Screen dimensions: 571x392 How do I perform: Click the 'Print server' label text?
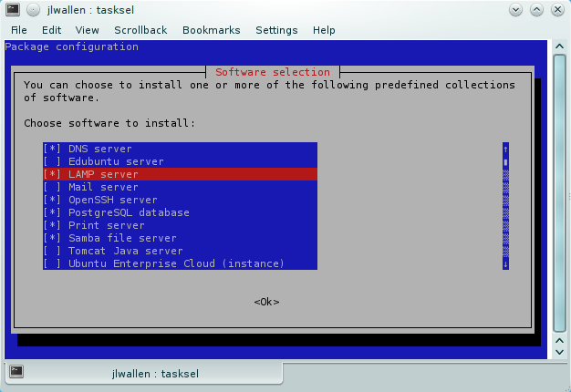click(x=107, y=225)
